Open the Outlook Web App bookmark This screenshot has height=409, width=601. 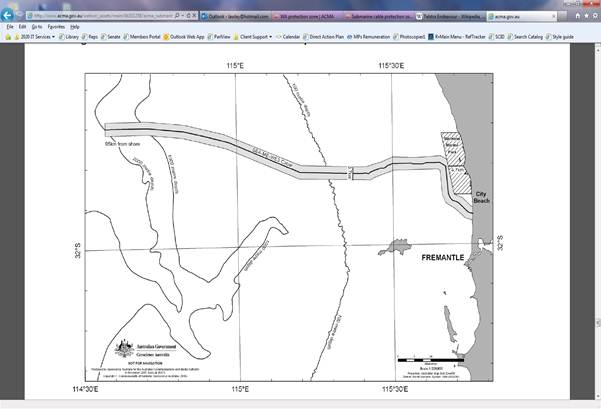(185, 36)
